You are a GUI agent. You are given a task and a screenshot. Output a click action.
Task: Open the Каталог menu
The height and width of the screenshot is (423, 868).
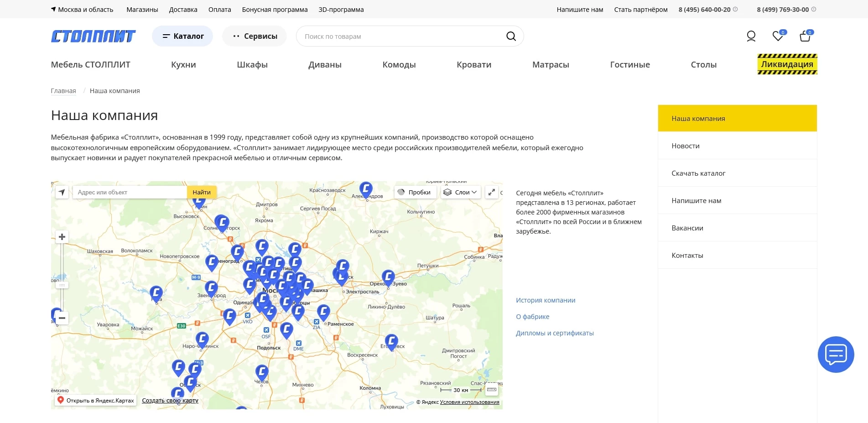point(182,36)
